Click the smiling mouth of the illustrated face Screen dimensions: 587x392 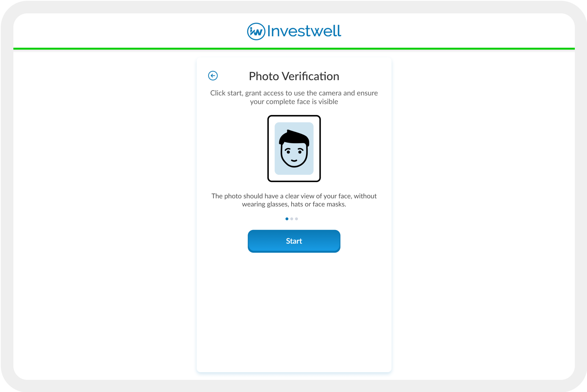point(294,161)
